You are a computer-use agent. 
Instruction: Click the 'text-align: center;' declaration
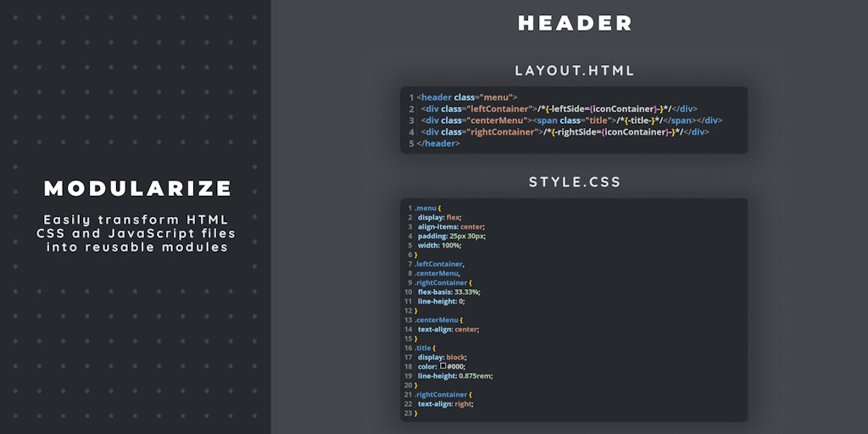[448, 330]
